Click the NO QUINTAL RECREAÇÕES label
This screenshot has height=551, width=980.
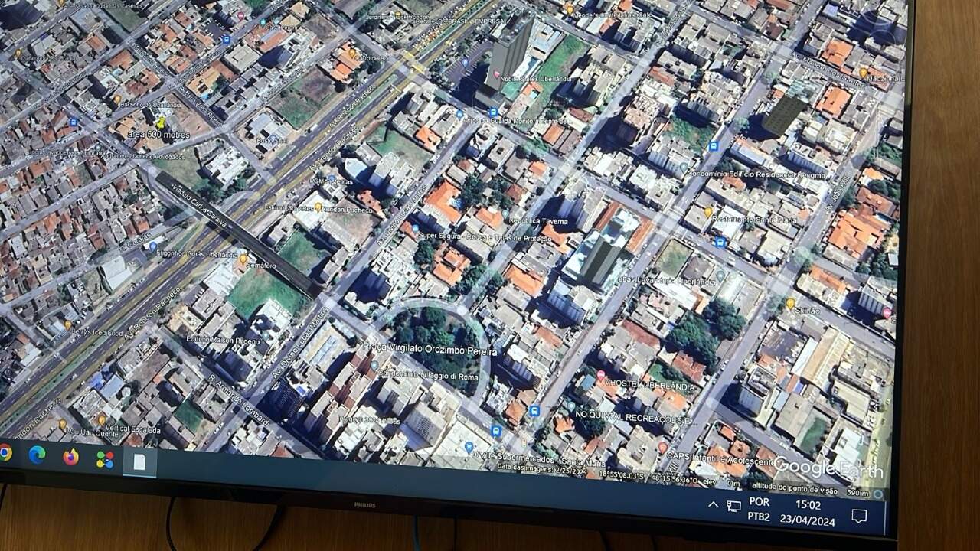[x=635, y=418]
